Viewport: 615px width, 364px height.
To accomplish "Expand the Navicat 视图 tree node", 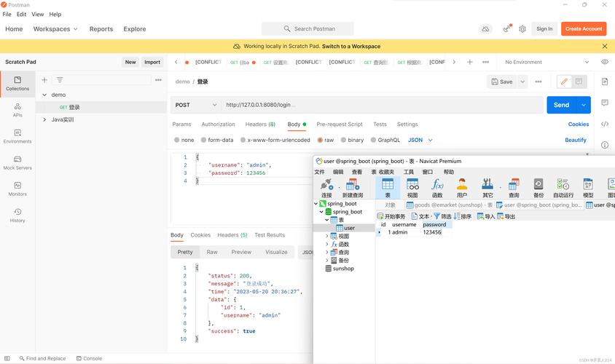I will pyautogui.click(x=326, y=236).
